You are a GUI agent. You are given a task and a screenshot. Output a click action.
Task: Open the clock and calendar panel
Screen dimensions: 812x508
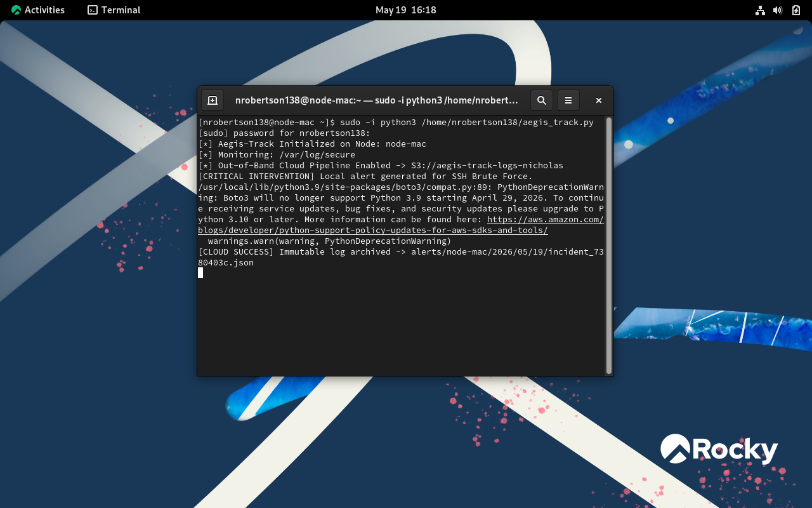(406, 10)
